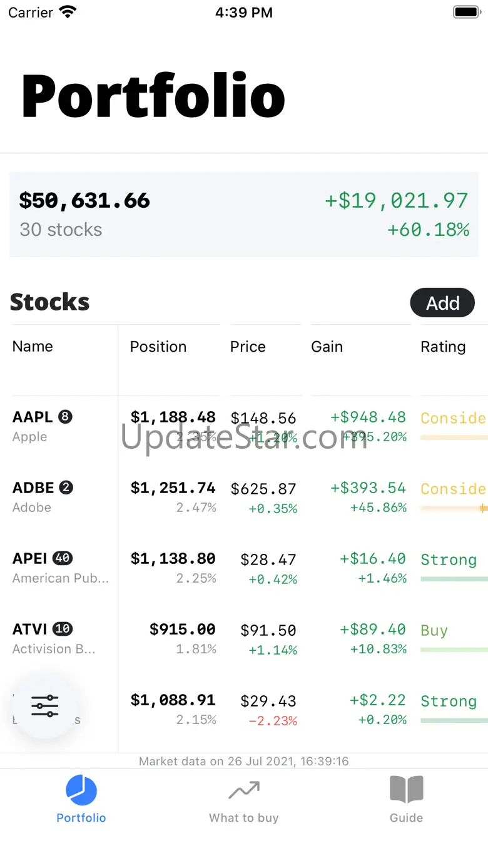Screen dimensions: 488x868
Task: Tap the ADBE share count badge
Action: click(x=66, y=488)
